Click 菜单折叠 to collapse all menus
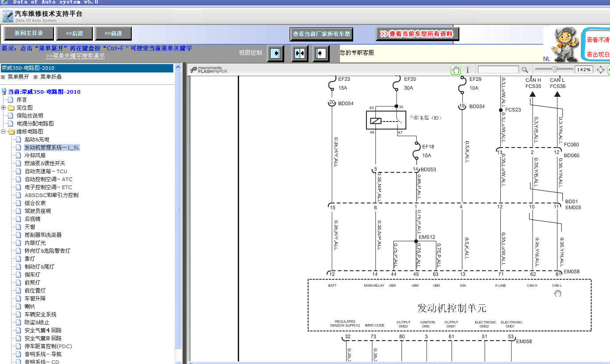 [51, 77]
